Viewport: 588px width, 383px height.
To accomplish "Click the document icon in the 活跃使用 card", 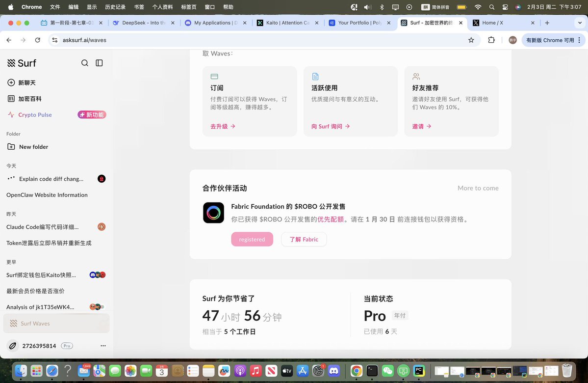I will click(x=315, y=77).
